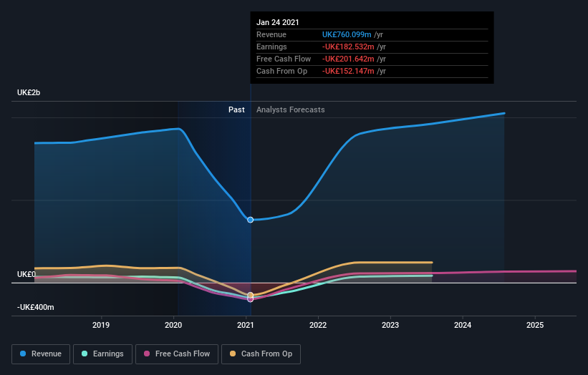Click the UK£2b y-axis label
This screenshot has width=588, height=375.
tap(29, 92)
